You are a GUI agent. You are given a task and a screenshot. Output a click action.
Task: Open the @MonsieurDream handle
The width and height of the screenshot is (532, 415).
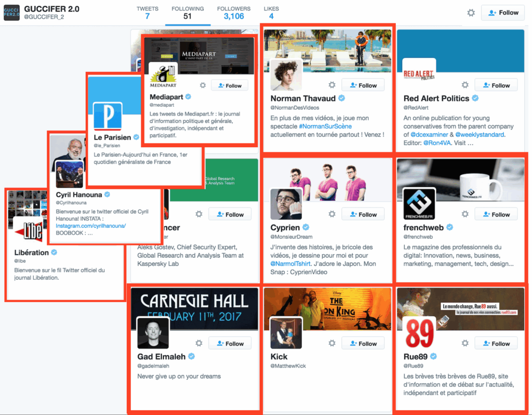coord(291,237)
